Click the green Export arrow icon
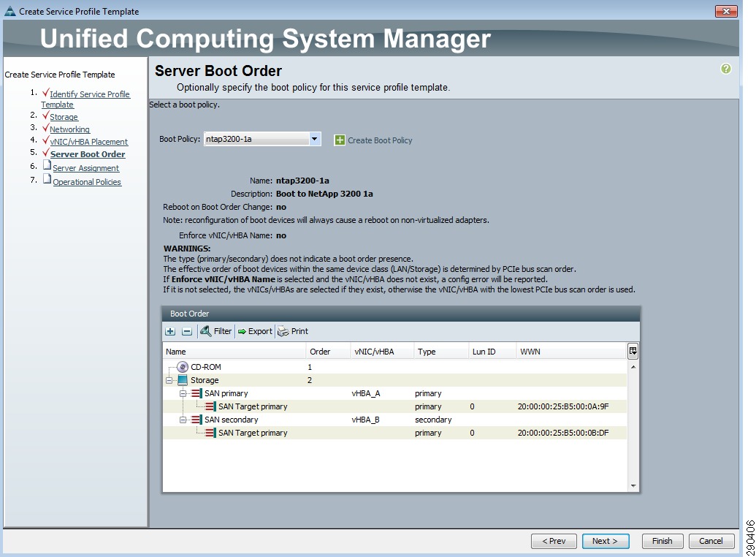This screenshot has width=756, height=557. pyautogui.click(x=242, y=332)
